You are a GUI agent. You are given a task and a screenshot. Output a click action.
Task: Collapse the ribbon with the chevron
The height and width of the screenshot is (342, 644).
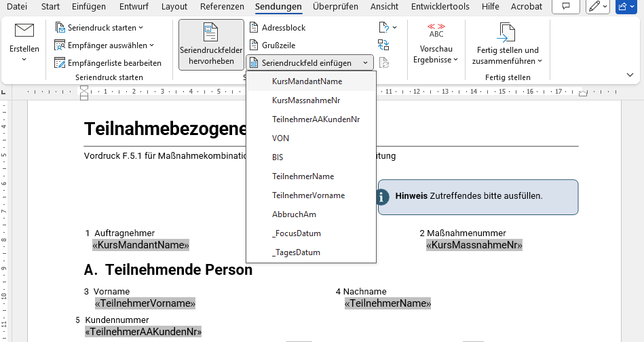(630, 75)
